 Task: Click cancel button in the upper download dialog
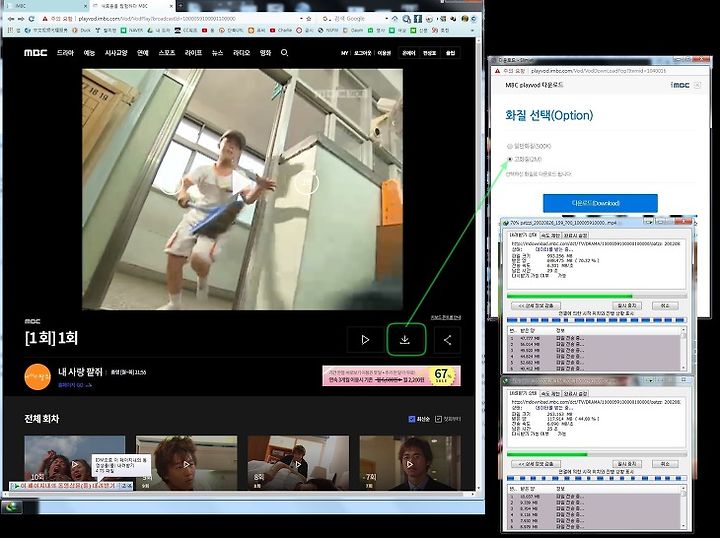tap(665, 305)
